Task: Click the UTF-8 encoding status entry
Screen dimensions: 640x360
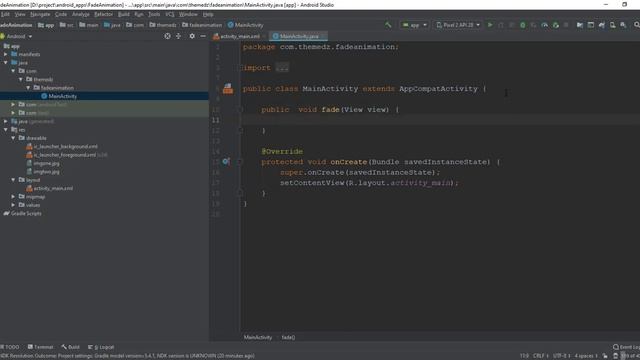Action: tap(561, 356)
